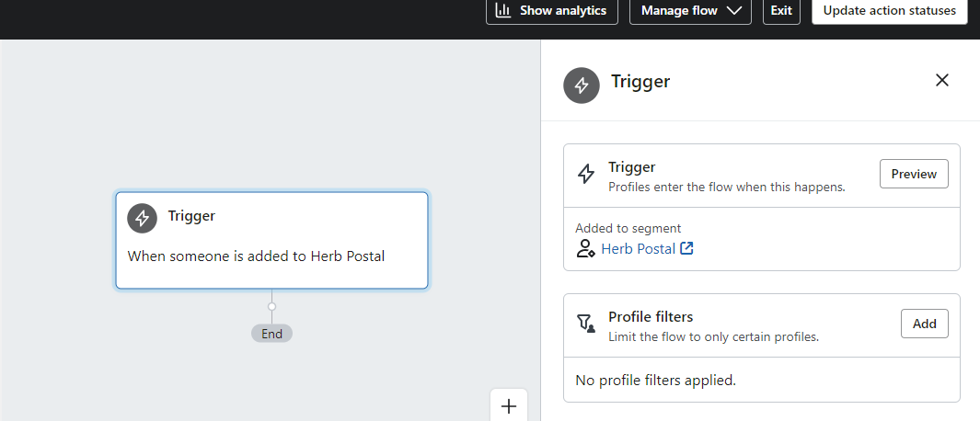Click the outlined lightning icon in Trigger section
This screenshot has width=980, height=421.
point(585,174)
